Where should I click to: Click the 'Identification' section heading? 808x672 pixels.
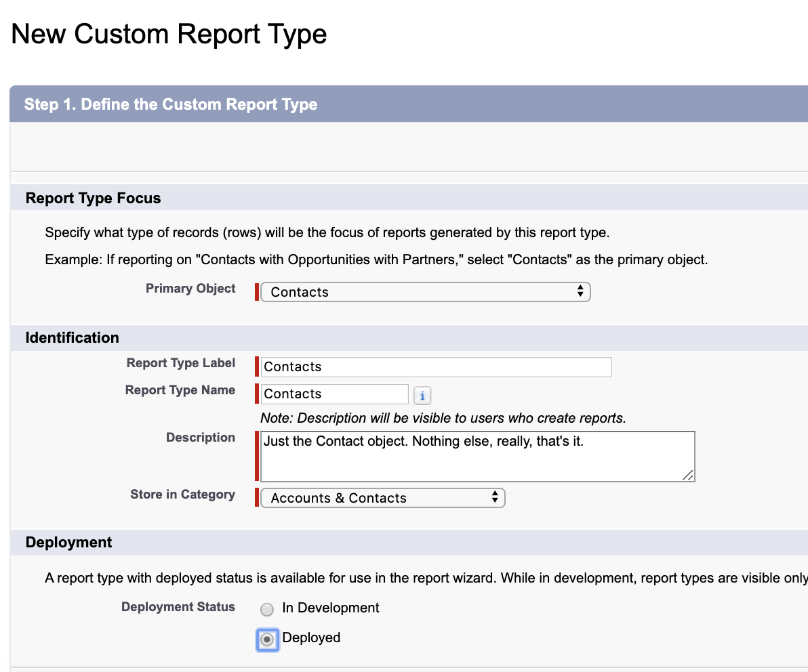click(72, 338)
